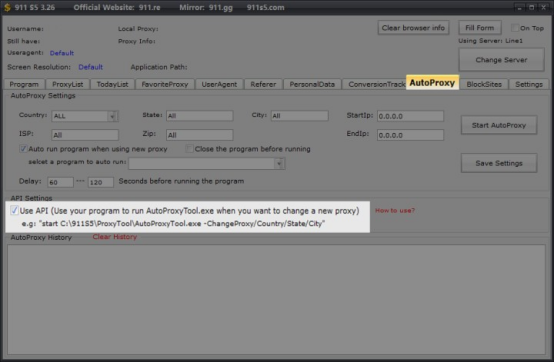Image resolution: width=554 pixels, height=363 pixels.
Task: Toggle Auto run program when using new proxy
Action: (x=23, y=149)
